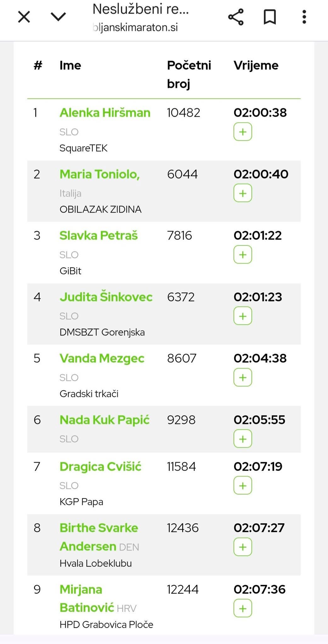
Task: Expand details for Judita Šinkovec's result
Action: coord(243,316)
